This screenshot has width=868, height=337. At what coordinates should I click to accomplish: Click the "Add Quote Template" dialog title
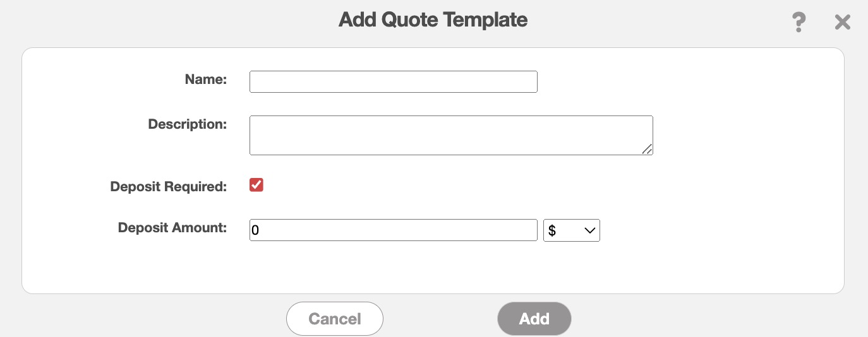[x=433, y=20]
